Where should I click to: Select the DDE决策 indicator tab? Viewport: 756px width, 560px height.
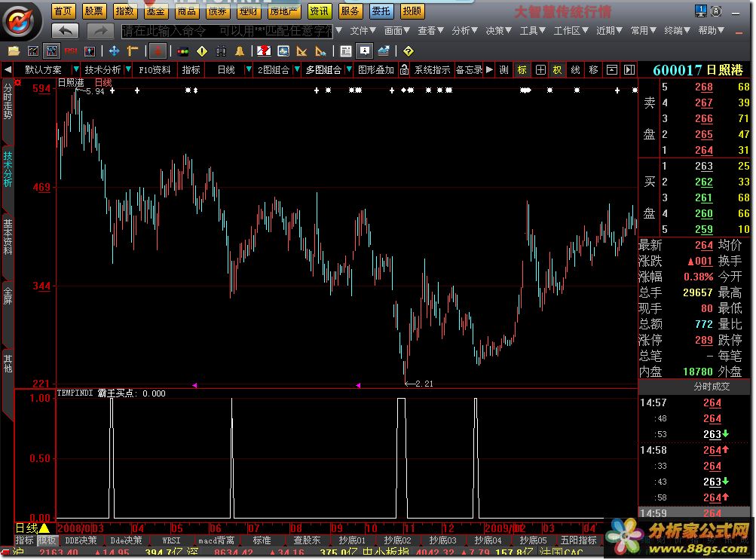tap(81, 540)
